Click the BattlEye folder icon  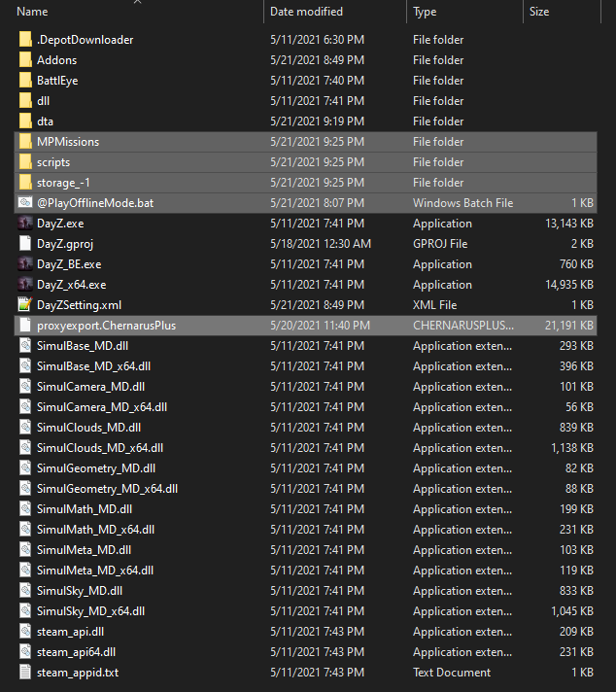25,81
